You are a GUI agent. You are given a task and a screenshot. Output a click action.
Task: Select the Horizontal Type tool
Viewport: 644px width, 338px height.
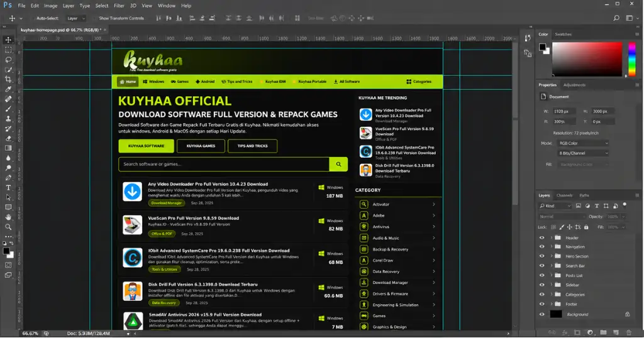pos(8,187)
